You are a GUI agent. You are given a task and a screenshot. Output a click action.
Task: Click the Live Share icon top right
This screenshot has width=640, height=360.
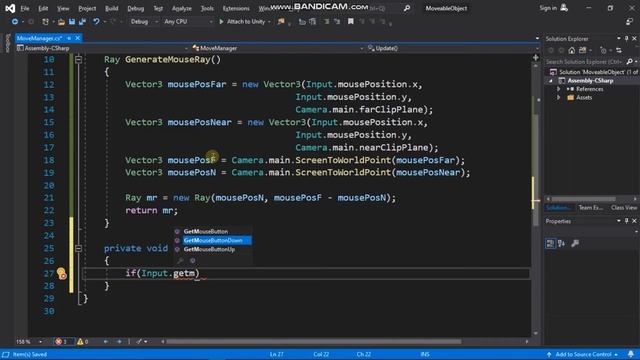click(x=629, y=22)
